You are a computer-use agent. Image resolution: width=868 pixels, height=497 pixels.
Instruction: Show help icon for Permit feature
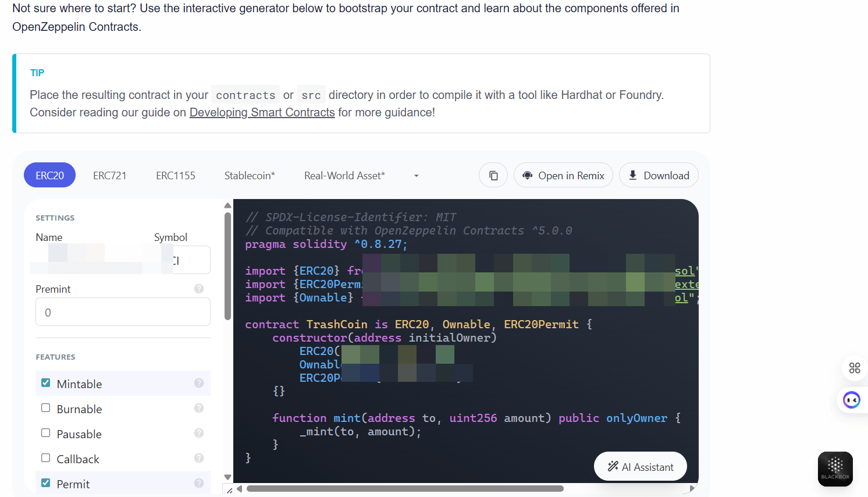pyautogui.click(x=199, y=483)
